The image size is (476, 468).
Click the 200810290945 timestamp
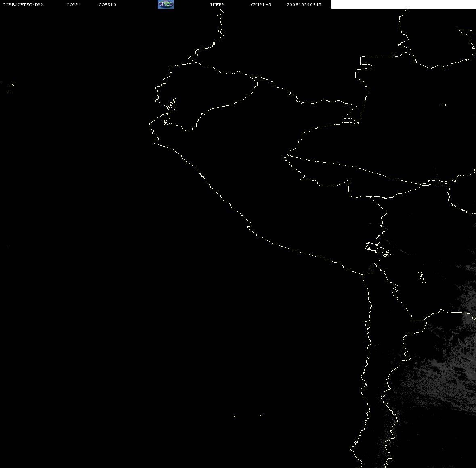pyautogui.click(x=304, y=4)
